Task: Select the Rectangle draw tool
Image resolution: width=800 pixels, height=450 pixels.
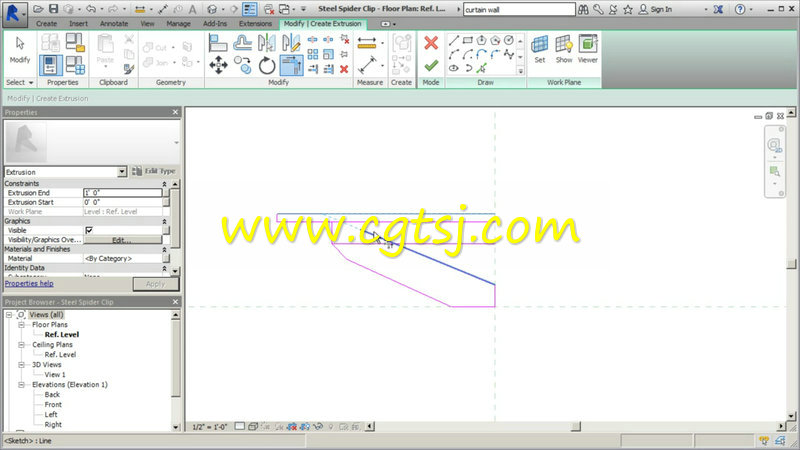Action: 467,40
